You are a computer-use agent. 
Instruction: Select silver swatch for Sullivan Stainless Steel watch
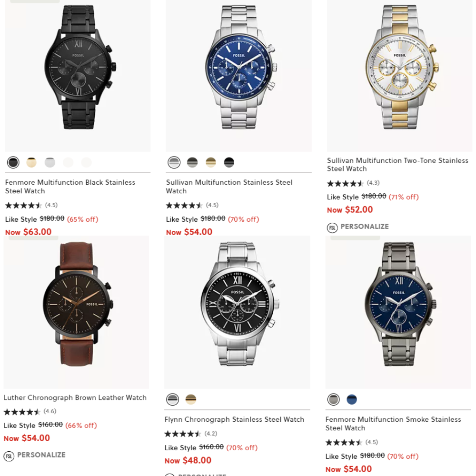click(174, 162)
